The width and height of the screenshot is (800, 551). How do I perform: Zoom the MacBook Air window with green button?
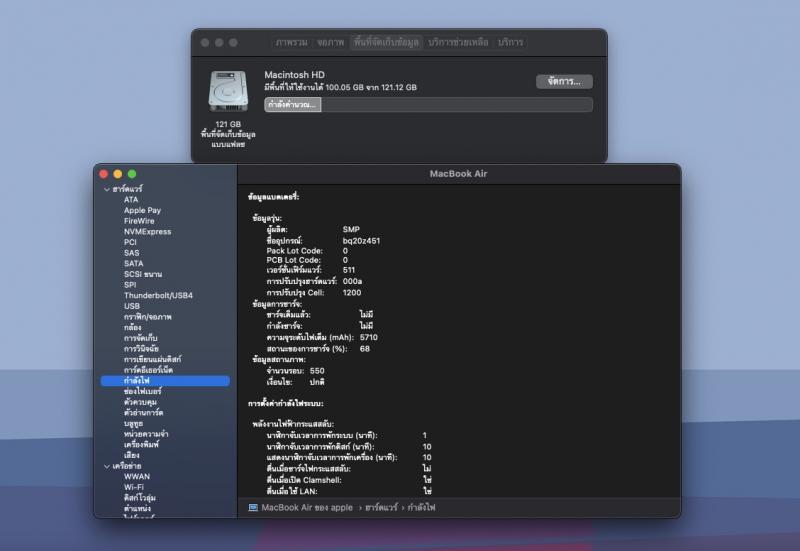(132, 174)
